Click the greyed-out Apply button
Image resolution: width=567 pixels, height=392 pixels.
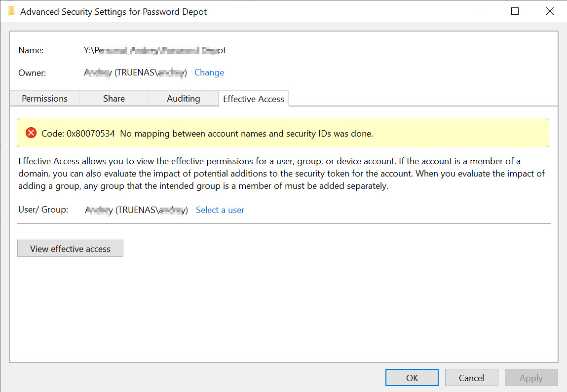click(x=531, y=378)
